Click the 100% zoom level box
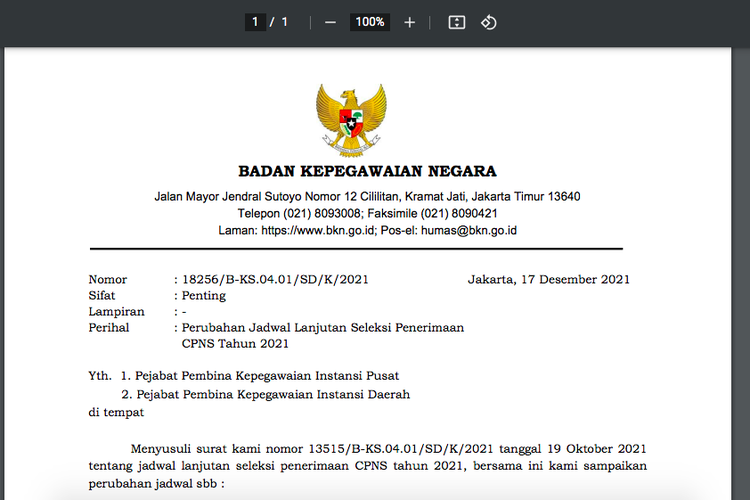Image resolution: width=750 pixels, height=500 pixels. [369, 22]
